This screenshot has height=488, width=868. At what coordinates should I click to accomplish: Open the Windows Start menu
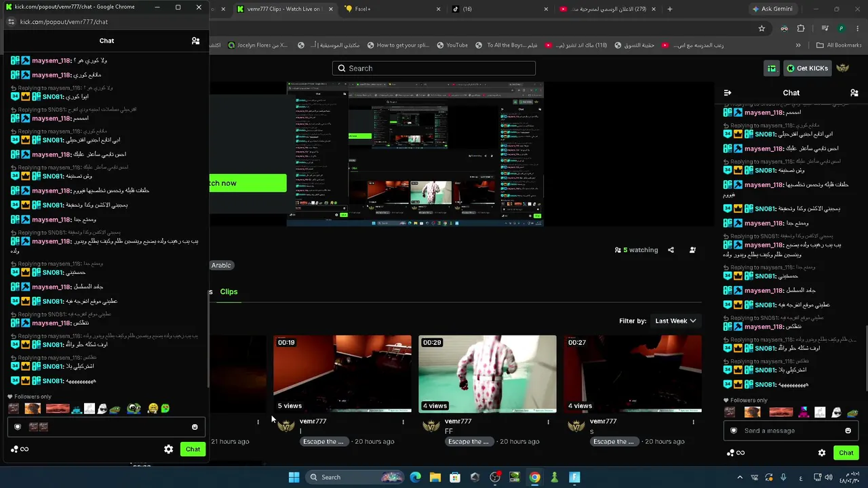[294, 477]
